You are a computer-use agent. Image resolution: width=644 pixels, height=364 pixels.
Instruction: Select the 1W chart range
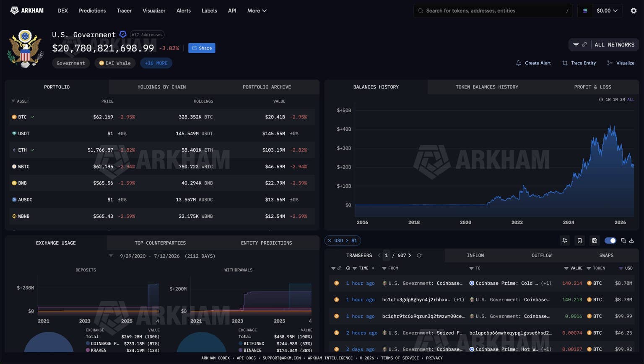pos(608,100)
